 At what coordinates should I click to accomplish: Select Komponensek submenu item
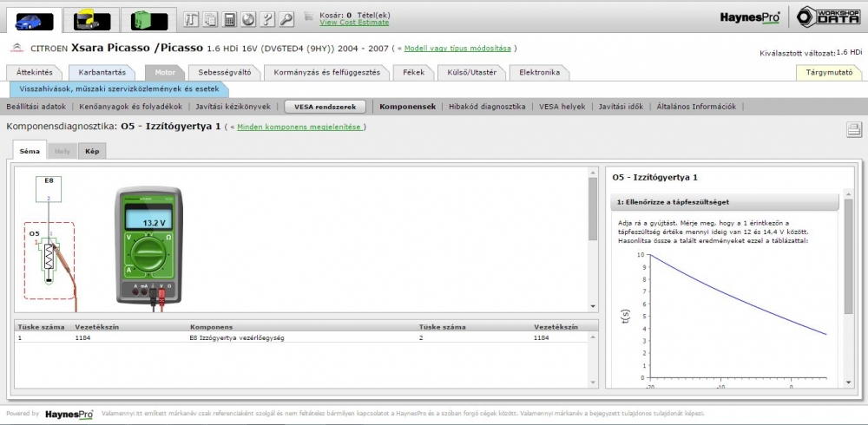407,107
